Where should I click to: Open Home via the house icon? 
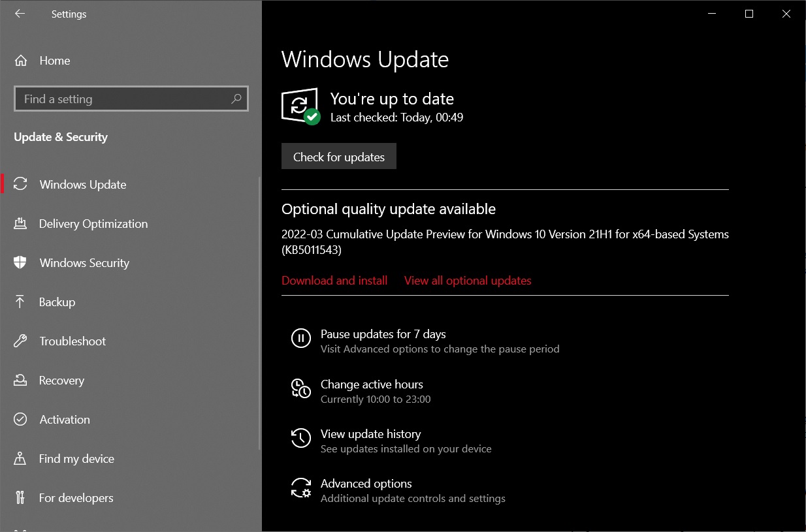[20, 60]
